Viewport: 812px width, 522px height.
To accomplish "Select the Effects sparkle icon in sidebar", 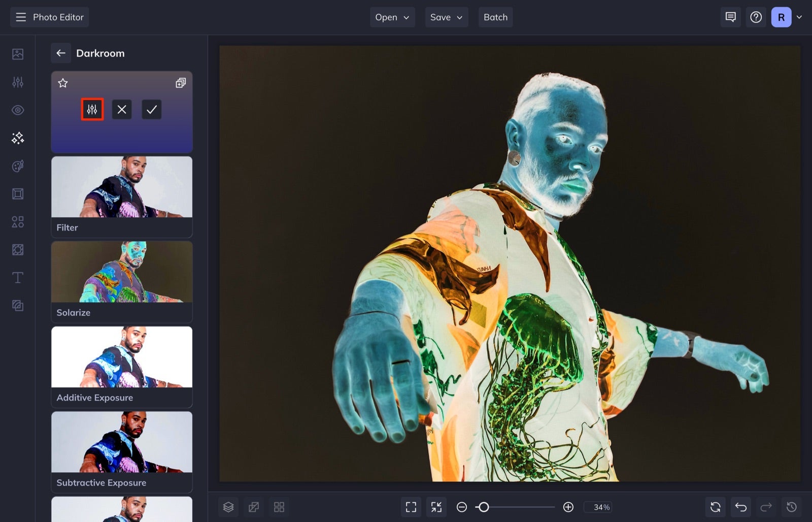I will pyautogui.click(x=17, y=138).
